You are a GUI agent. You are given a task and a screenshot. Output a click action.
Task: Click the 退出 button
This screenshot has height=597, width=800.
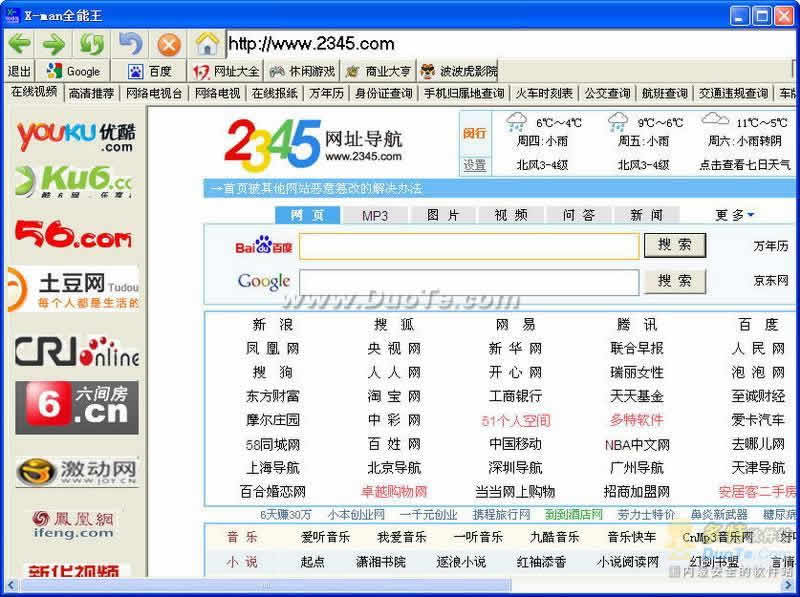click(x=20, y=71)
